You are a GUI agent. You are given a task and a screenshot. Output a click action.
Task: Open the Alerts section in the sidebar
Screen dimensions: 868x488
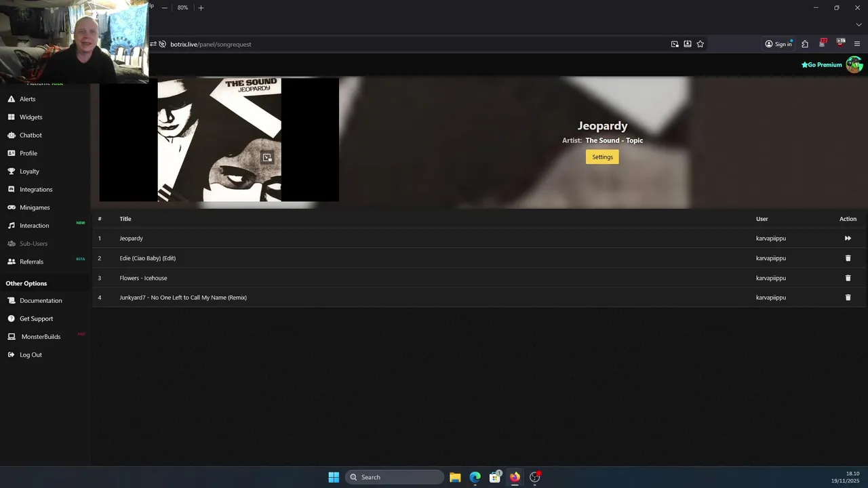[x=27, y=99]
